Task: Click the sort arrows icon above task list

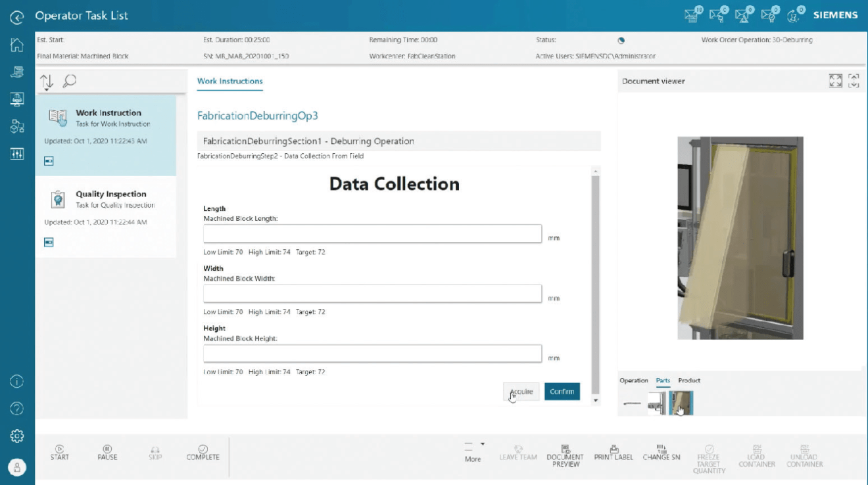Action: coord(46,81)
